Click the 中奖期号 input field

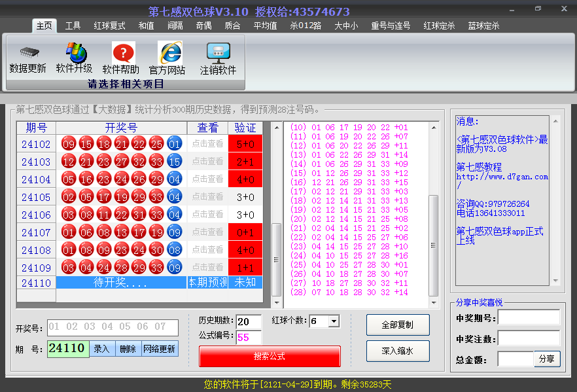click(x=529, y=317)
